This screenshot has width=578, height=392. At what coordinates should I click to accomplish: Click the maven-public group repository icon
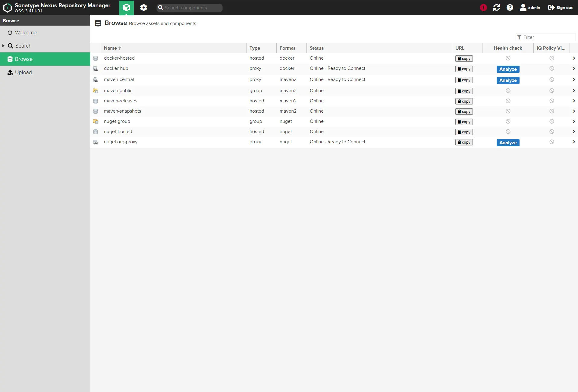click(x=96, y=91)
